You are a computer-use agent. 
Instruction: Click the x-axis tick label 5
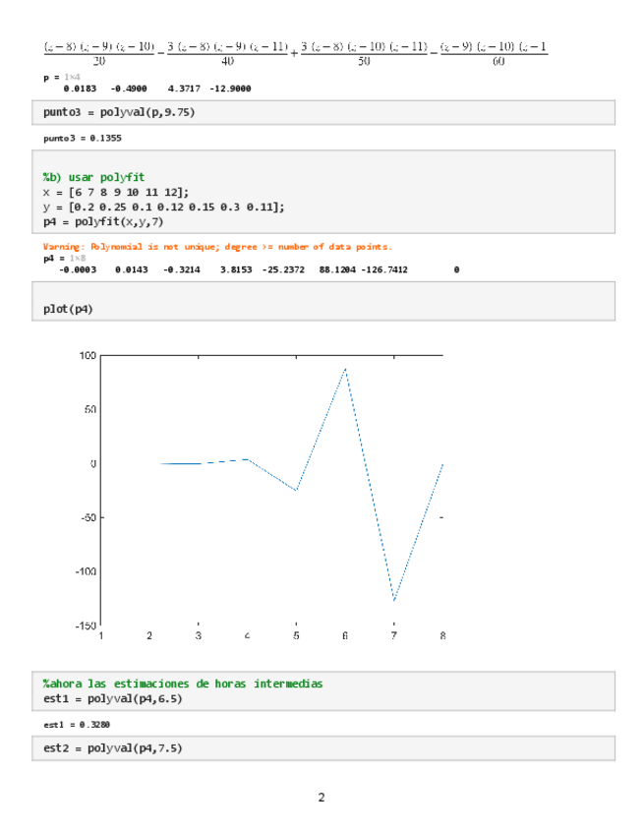(x=296, y=636)
